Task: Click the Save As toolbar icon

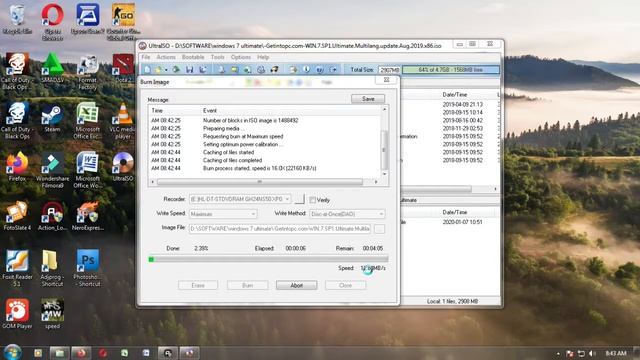Action: click(x=202, y=70)
